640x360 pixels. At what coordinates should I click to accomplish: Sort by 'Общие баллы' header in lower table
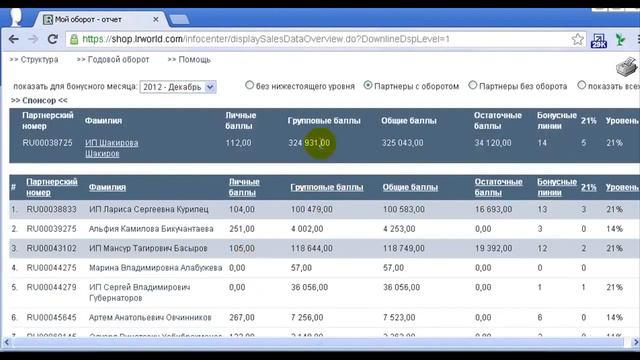click(410, 187)
